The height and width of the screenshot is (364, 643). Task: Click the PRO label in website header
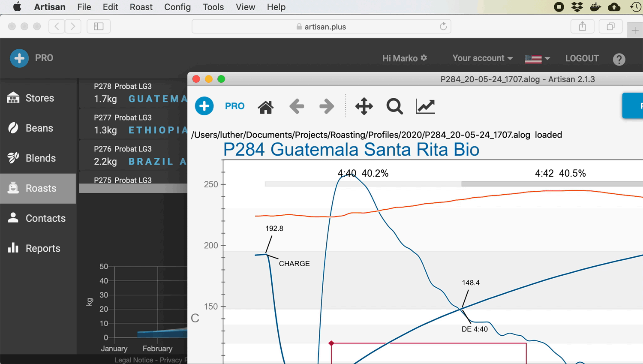44,58
